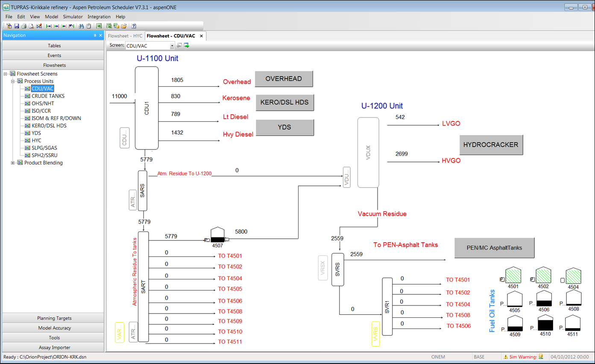Click the 'TO T4501' label under SART

pos(230,256)
